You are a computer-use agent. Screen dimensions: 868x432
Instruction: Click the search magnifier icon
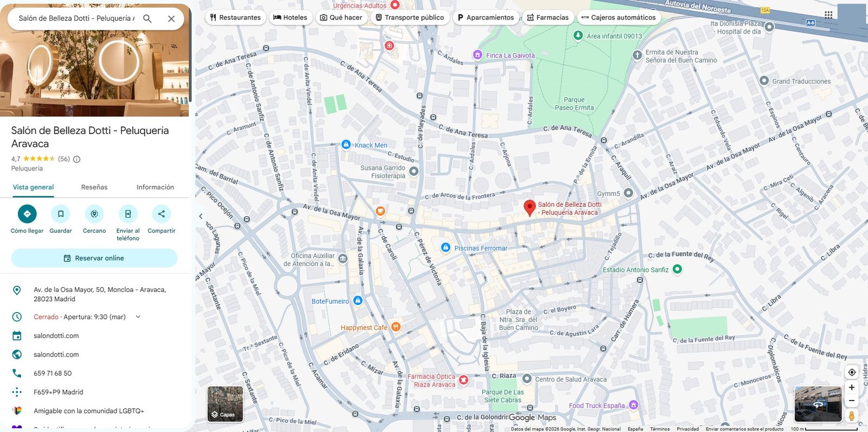pyautogui.click(x=147, y=18)
